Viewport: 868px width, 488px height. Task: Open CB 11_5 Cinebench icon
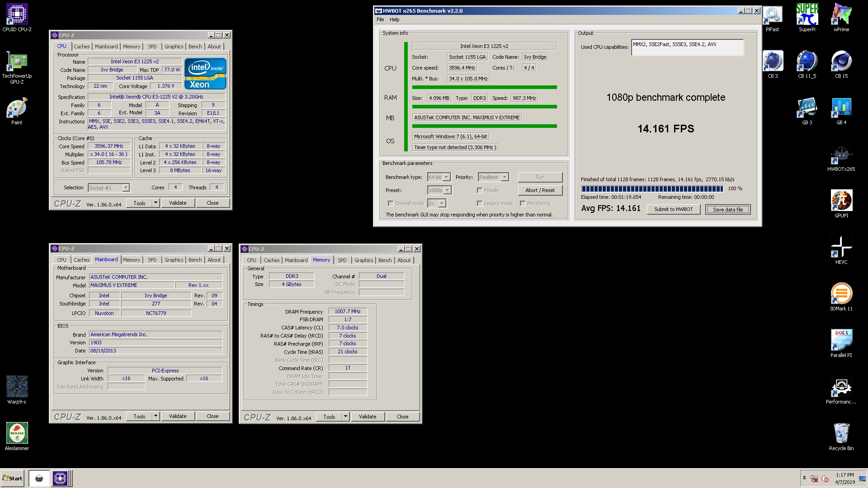point(807,65)
